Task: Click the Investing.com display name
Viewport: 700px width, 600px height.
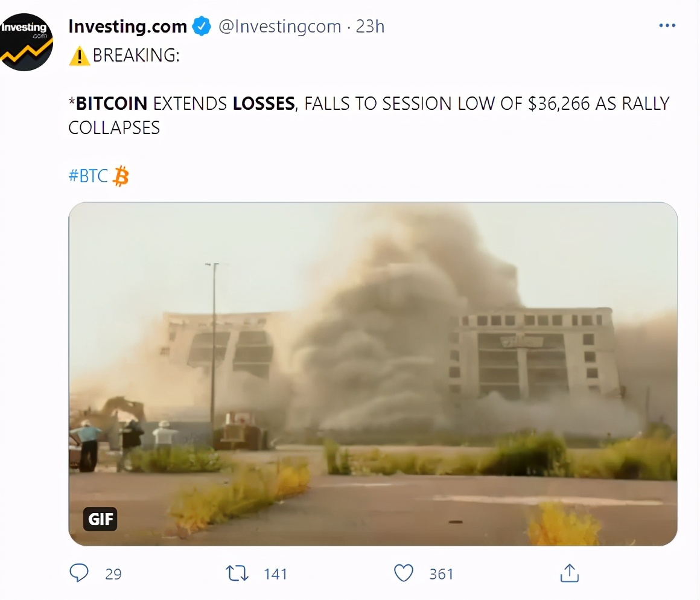Action: coord(127,27)
